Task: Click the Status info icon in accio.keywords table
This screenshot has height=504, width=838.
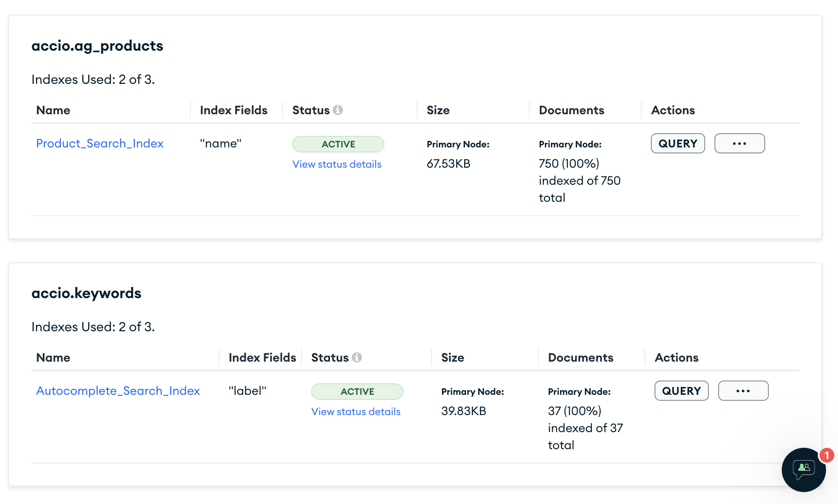Action: pyautogui.click(x=357, y=357)
